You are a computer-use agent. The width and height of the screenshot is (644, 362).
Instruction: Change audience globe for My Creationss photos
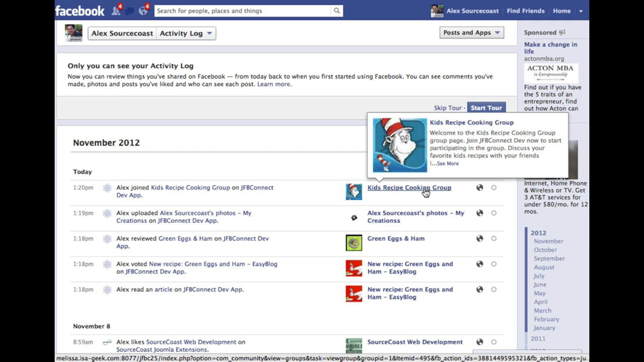(x=480, y=213)
